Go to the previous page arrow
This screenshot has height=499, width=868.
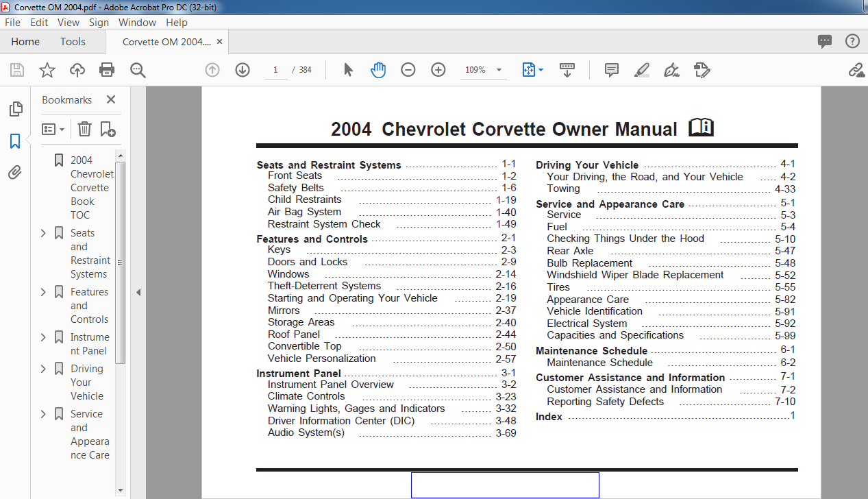click(x=212, y=70)
